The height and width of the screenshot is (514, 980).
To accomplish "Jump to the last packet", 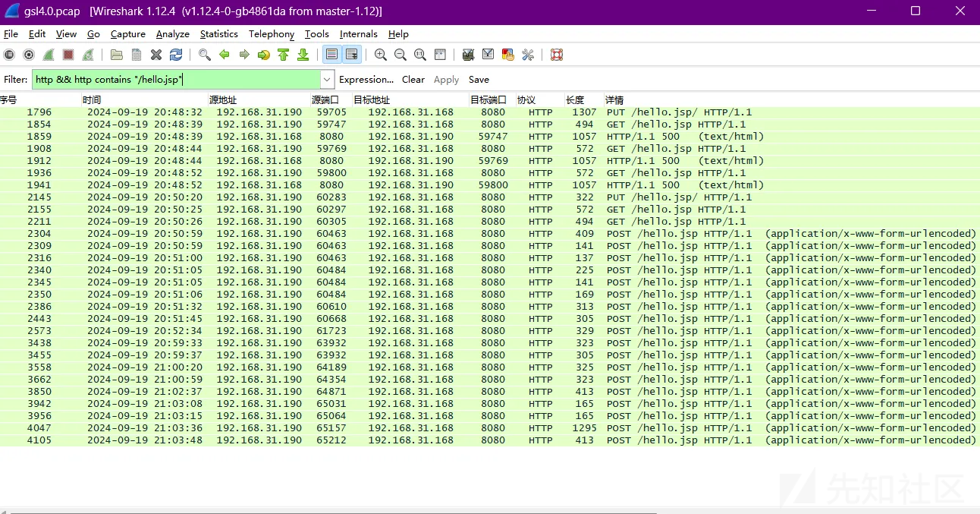I will (x=303, y=55).
